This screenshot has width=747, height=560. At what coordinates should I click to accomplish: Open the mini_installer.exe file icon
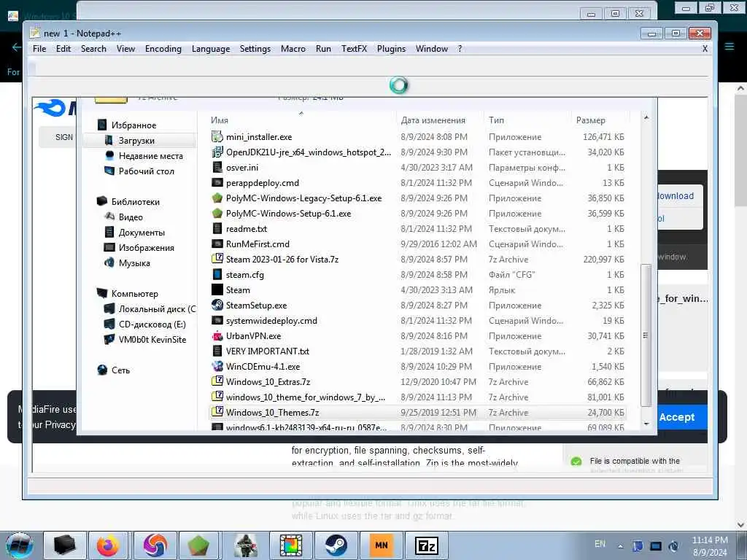(217, 136)
